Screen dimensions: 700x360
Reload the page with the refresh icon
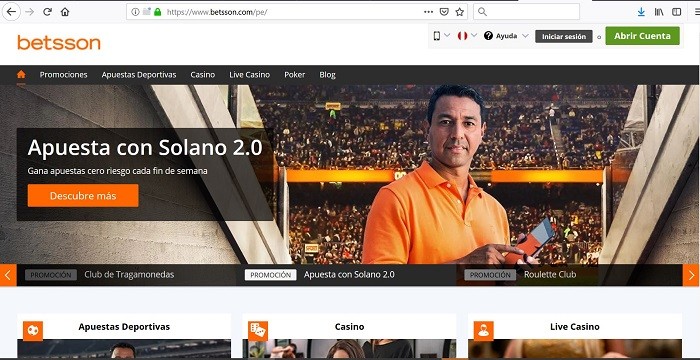pos(47,12)
